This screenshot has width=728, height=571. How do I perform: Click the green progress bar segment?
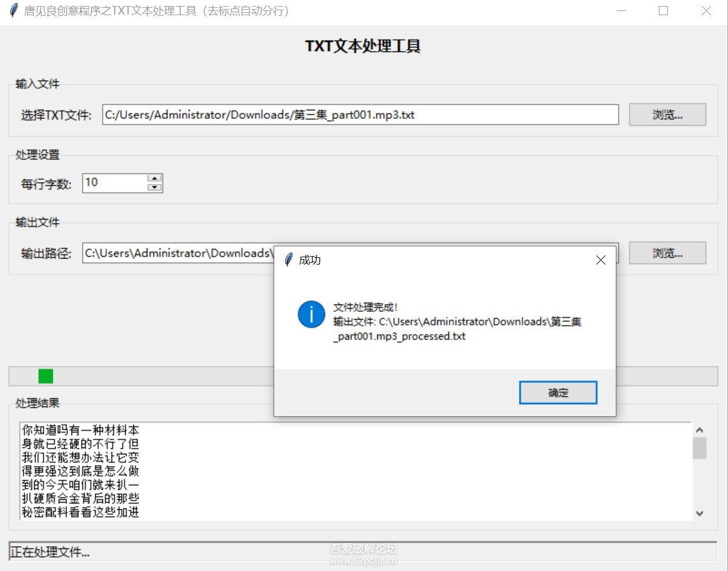(45, 376)
